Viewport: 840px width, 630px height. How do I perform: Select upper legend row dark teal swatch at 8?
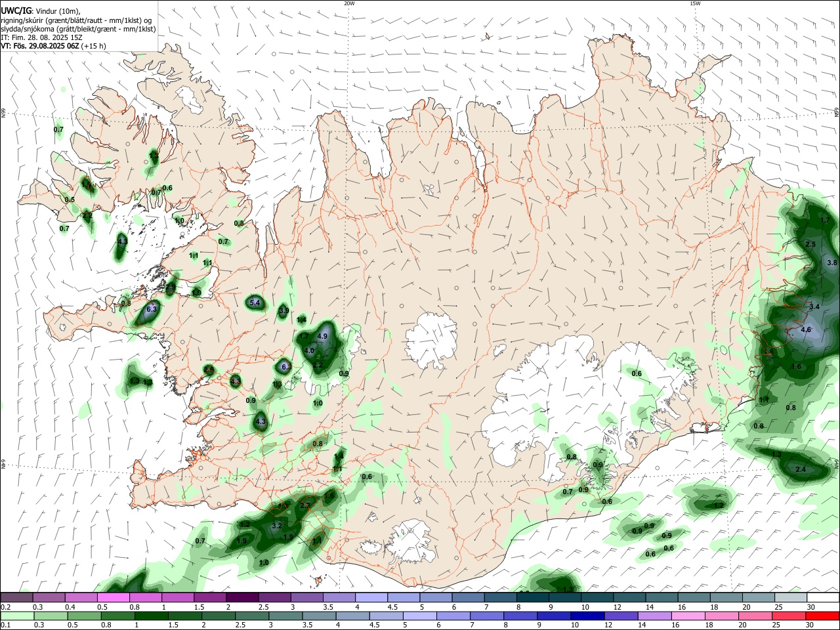532,597
